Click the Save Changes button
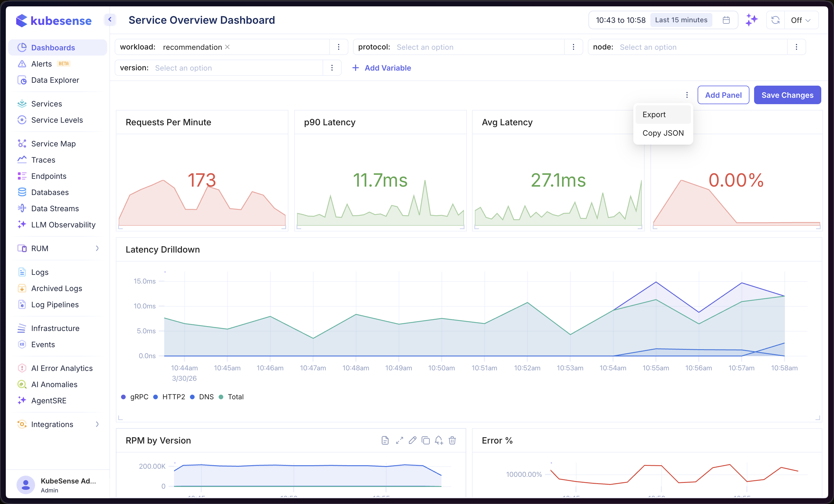 pyautogui.click(x=787, y=95)
